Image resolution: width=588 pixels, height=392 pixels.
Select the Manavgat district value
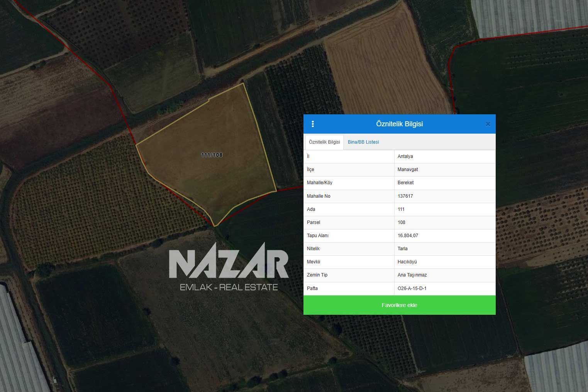(408, 170)
